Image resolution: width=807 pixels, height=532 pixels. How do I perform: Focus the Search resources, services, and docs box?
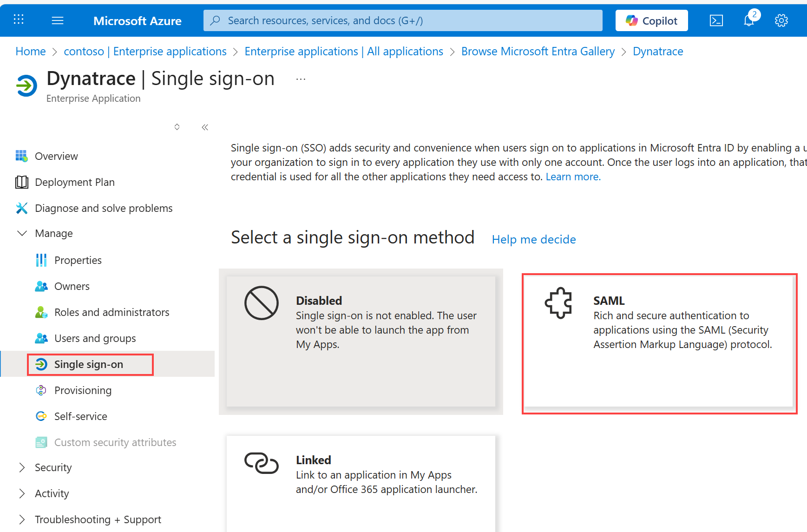click(403, 20)
